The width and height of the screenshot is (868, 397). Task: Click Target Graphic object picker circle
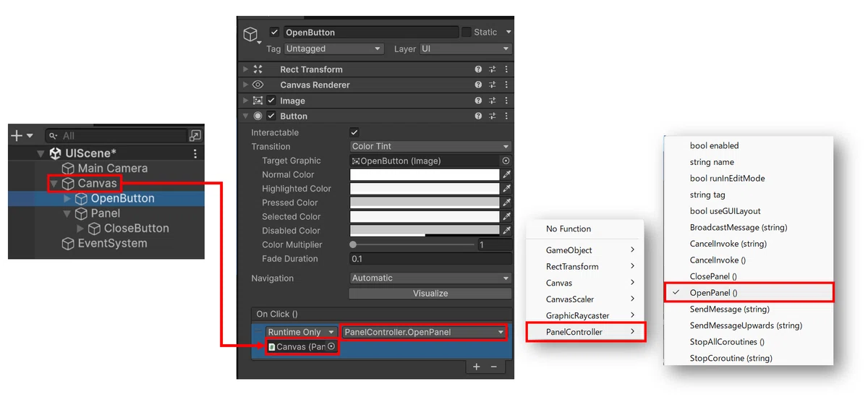pyautogui.click(x=506, y=161)
